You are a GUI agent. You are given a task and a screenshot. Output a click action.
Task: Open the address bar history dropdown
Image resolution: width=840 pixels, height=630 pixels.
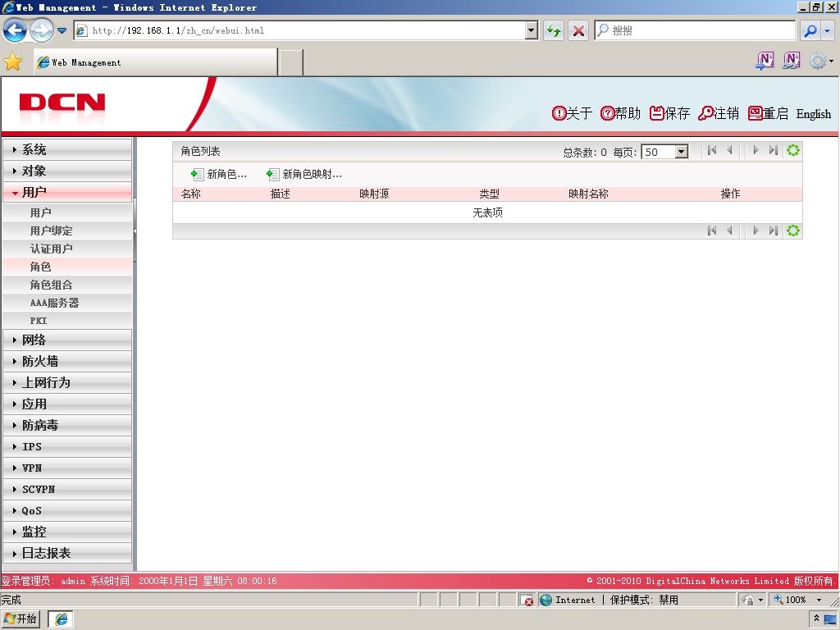pos(531,30)
